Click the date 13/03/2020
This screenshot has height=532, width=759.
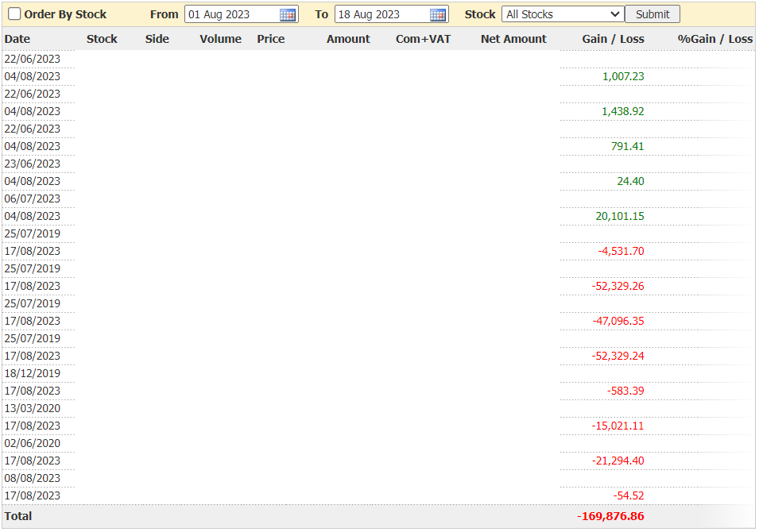click(33, 408)
